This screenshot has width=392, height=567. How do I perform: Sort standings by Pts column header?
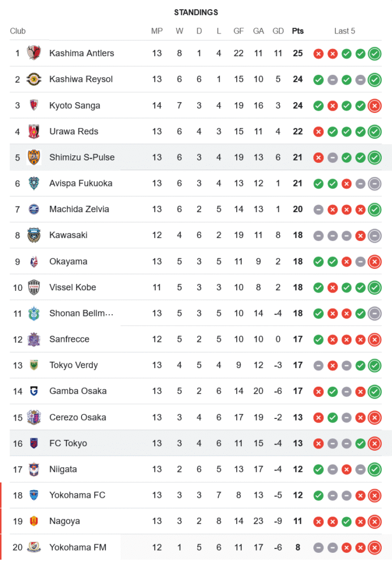[297, 31]
